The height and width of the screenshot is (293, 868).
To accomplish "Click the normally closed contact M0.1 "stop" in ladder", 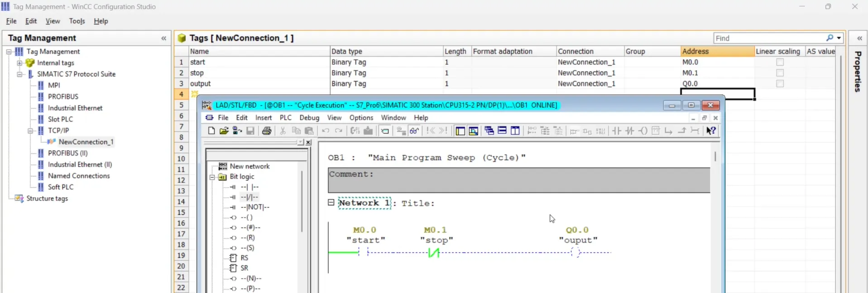I will click(x=434, y=253).
